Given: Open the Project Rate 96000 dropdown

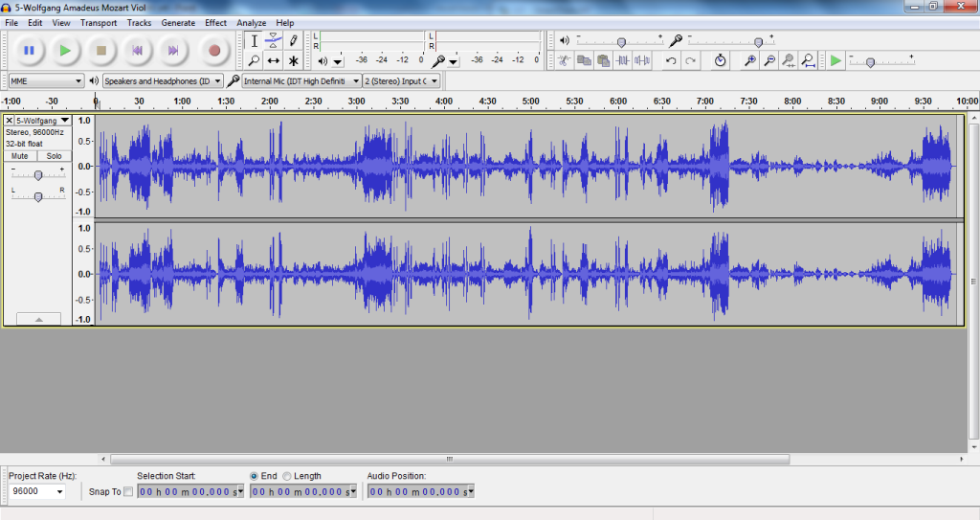Looking at the screenshot, I should click(37, 491).
